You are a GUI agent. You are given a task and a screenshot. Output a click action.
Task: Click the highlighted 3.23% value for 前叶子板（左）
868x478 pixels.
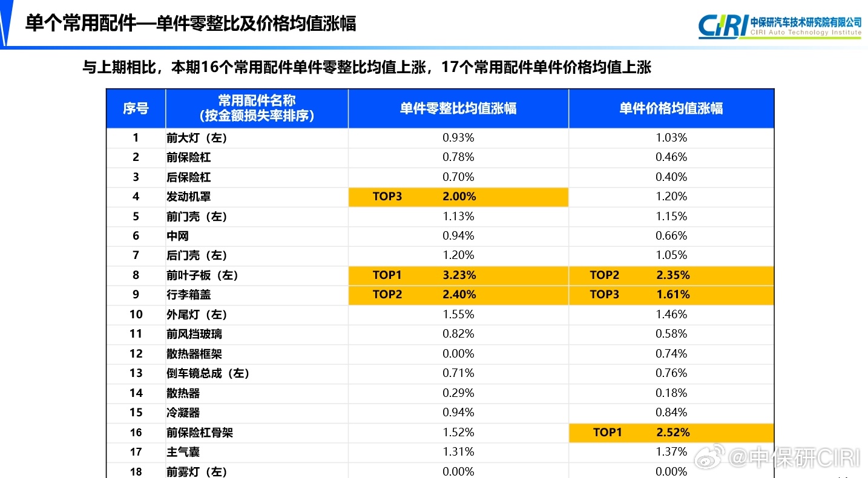click(459, 275)
